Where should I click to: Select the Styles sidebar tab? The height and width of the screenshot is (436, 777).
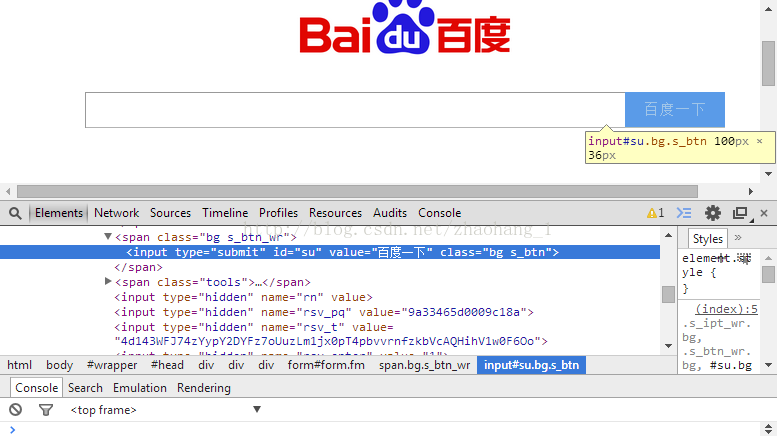tap(708, 239)
